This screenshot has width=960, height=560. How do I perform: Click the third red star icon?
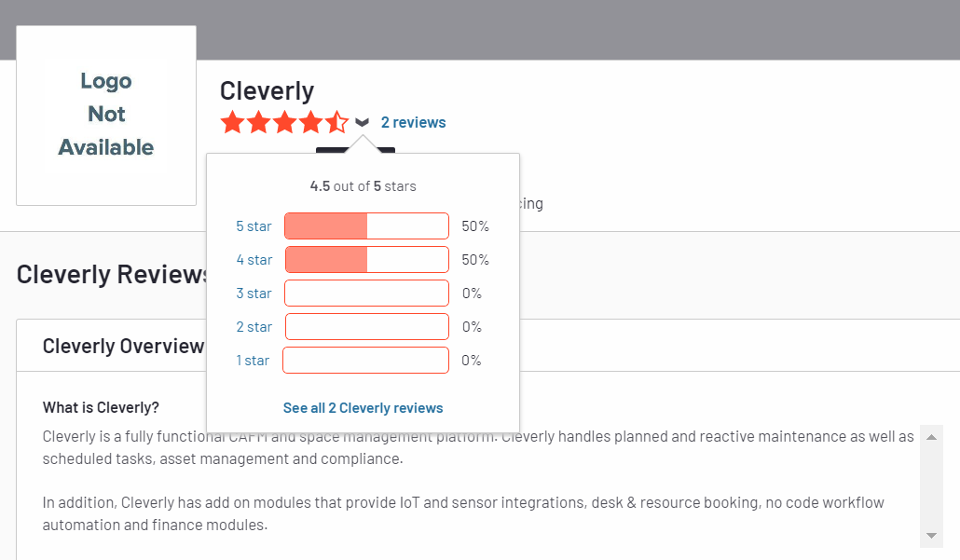pyautogui.click(x=284, y=121)
